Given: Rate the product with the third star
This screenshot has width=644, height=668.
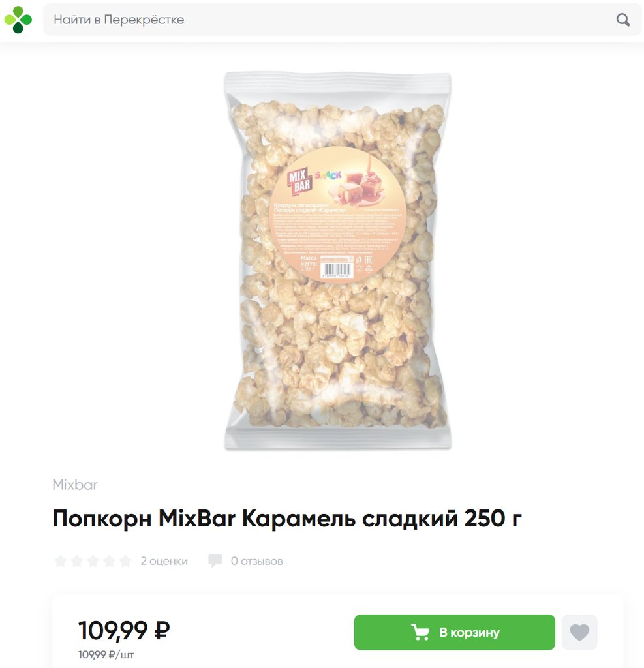Looking at the screenshot, I should [93, 561].
